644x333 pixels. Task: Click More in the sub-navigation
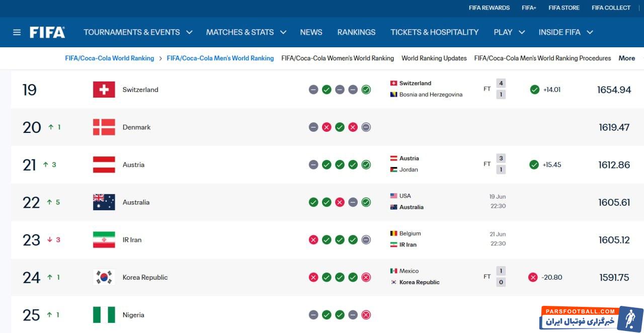coord(627,58)
